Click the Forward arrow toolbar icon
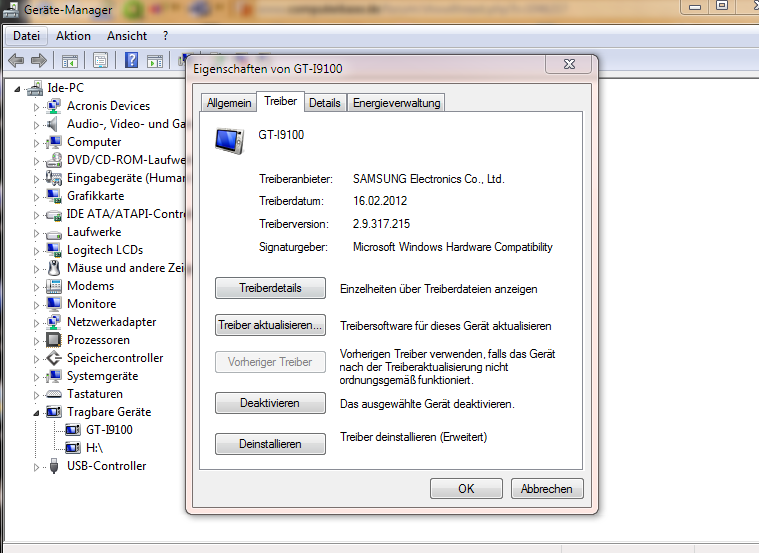 pyautogui.click(x=39, y=61)
